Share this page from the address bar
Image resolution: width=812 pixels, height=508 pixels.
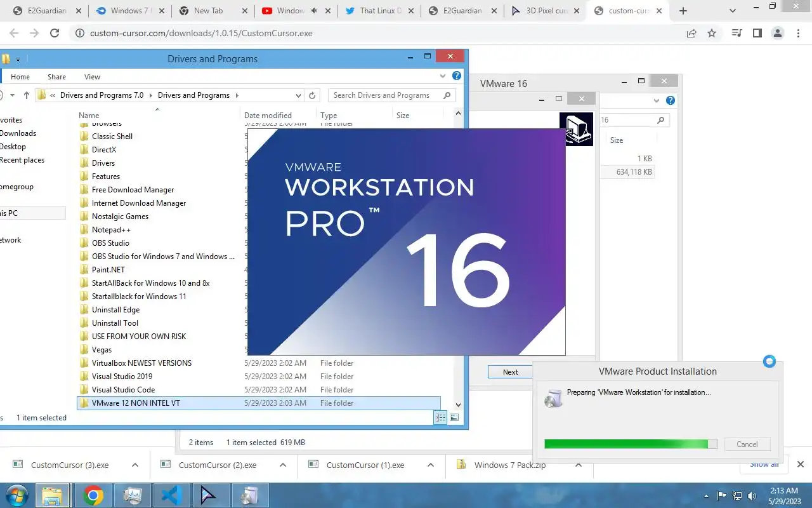691,34
